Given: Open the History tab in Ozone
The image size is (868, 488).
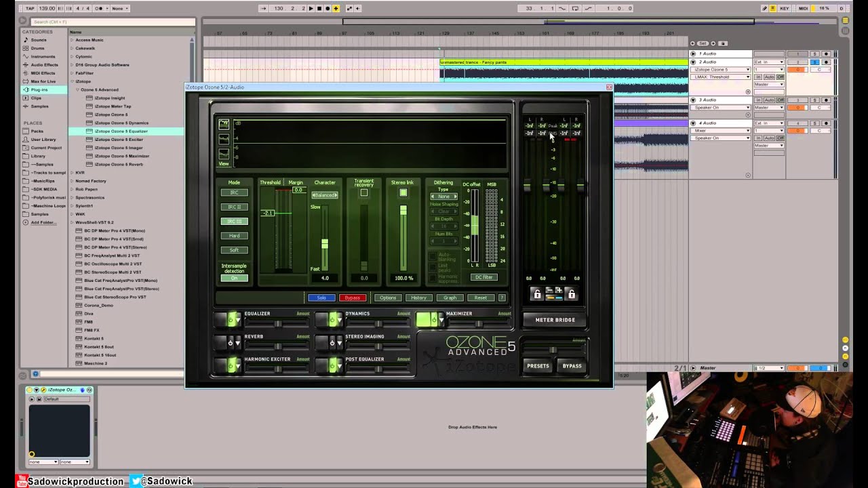Looking at the screenshot, I should coord(418,298).
